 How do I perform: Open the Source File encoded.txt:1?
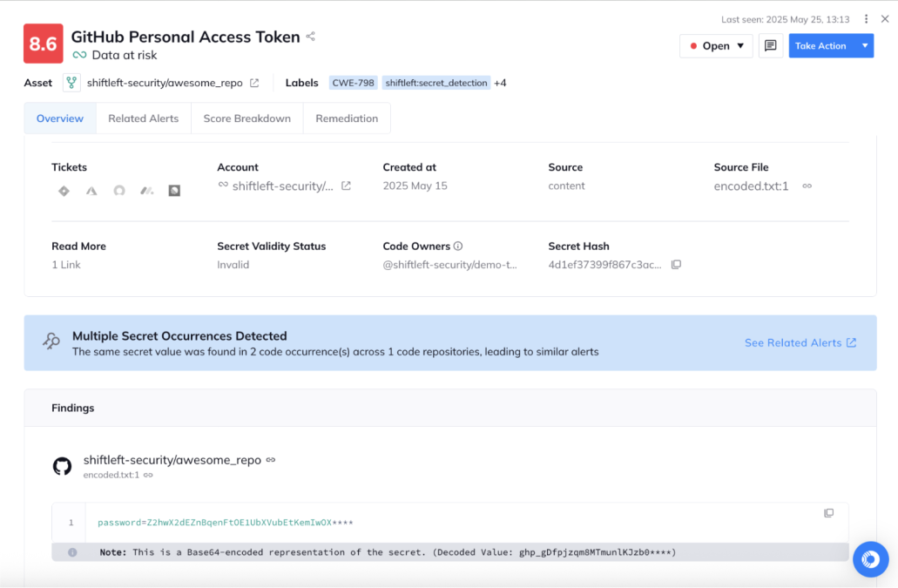(x=751, y=186)
